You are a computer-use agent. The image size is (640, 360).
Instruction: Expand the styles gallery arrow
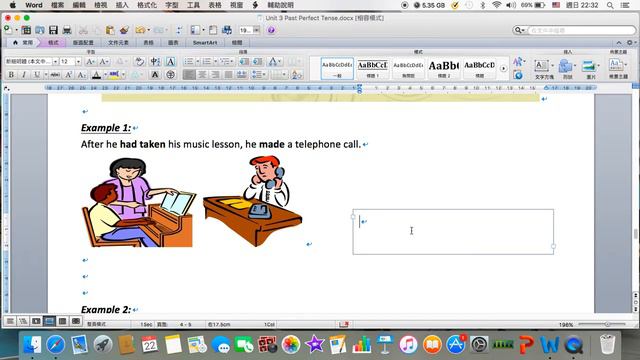pyautogui.click(x=503, y=68)
